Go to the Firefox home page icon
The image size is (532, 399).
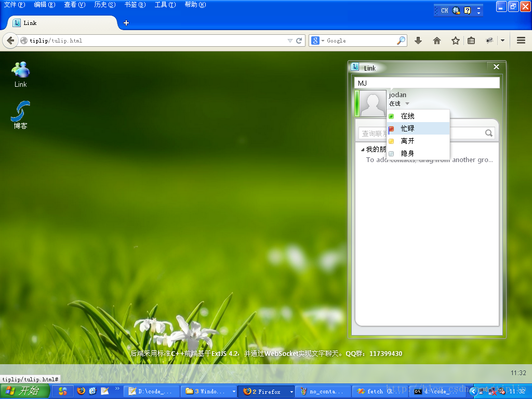(437, 41)
